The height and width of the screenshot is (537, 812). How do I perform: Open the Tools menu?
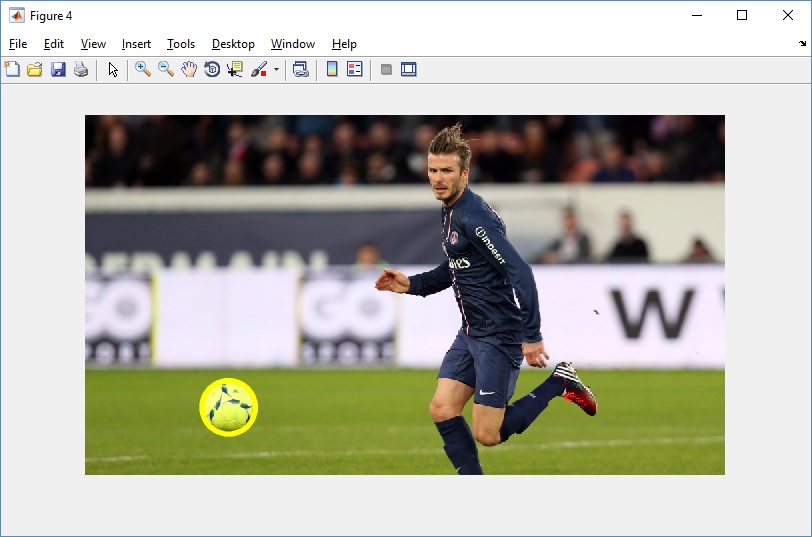(181, 44)
